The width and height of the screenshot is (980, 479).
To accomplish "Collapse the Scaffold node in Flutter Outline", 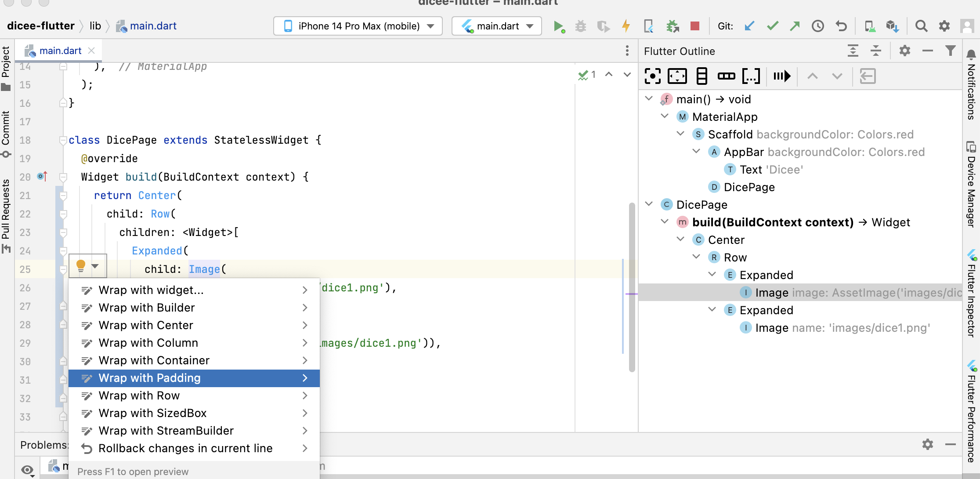I will click(x=680, y=134).
